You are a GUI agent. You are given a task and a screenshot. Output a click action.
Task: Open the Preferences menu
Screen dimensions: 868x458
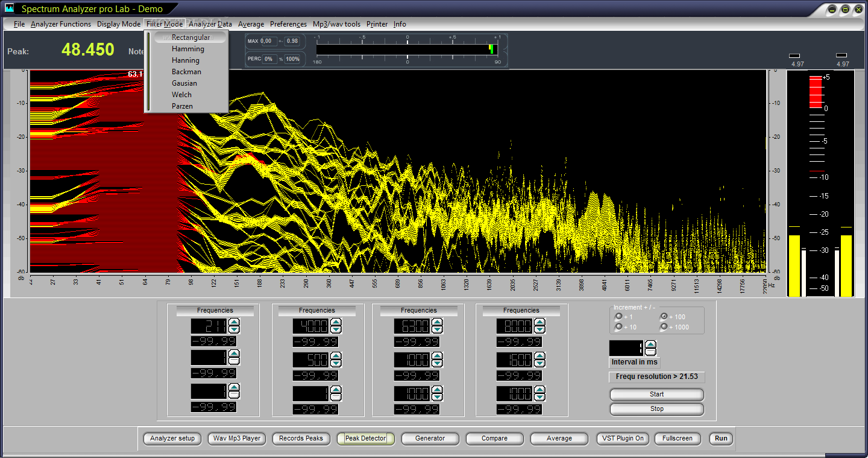coord(288,24)
